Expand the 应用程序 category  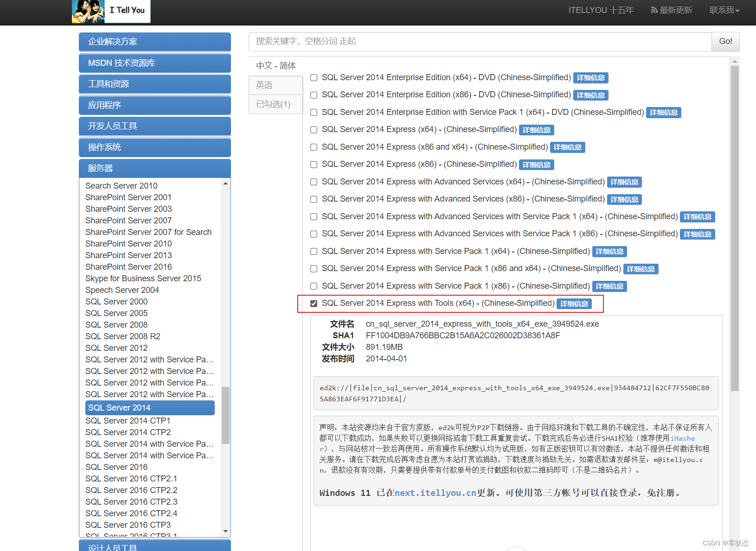[x=155, y=105]
